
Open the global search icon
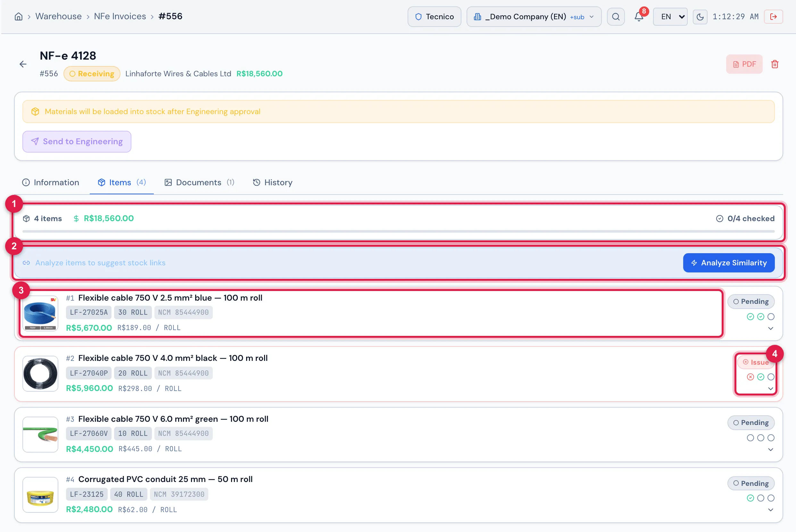(x=616, y=17)
